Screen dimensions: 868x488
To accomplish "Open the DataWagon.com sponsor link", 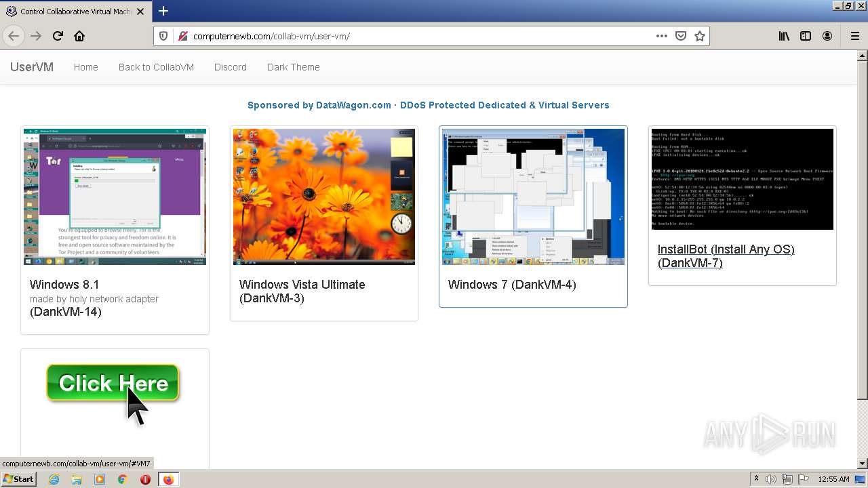I will coord(429,105).
